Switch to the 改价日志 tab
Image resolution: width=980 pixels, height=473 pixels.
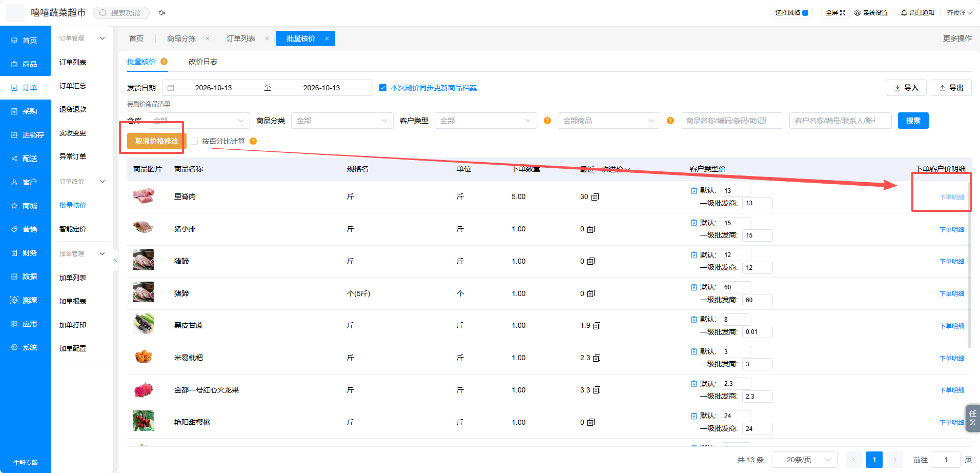203,62
